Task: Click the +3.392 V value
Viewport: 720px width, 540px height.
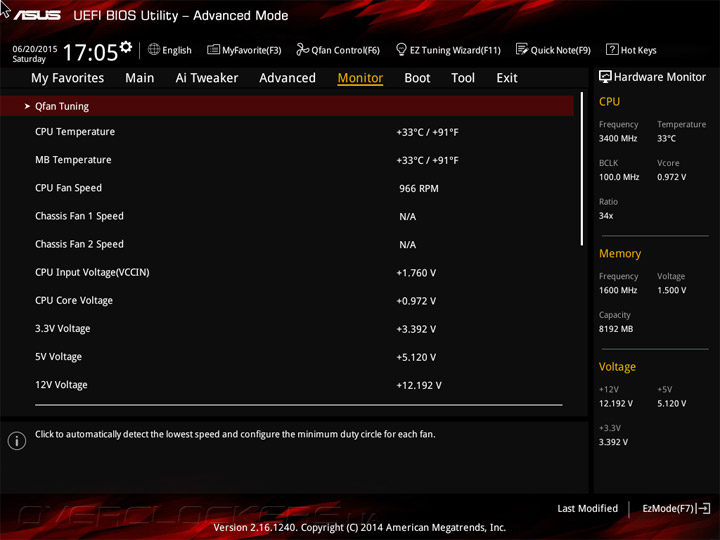Action: coord(416,329)
